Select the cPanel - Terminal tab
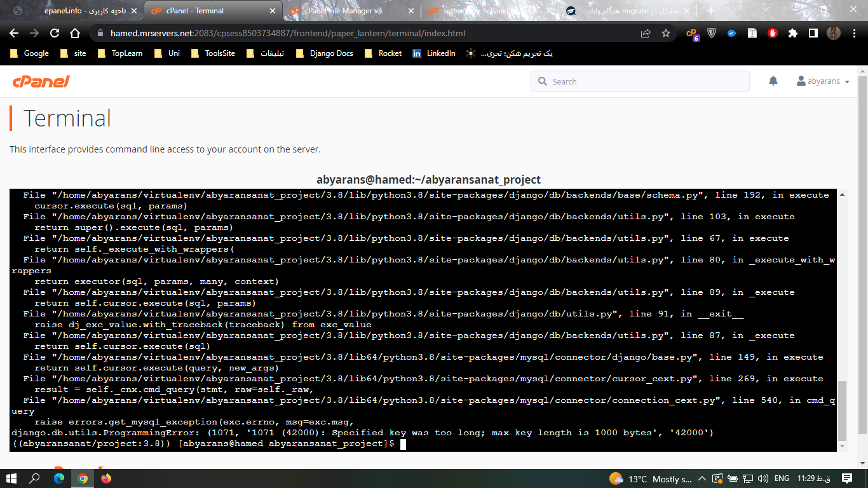Image resolution: width=868 pixels, height=488 pixels. [x=214, y=11]
